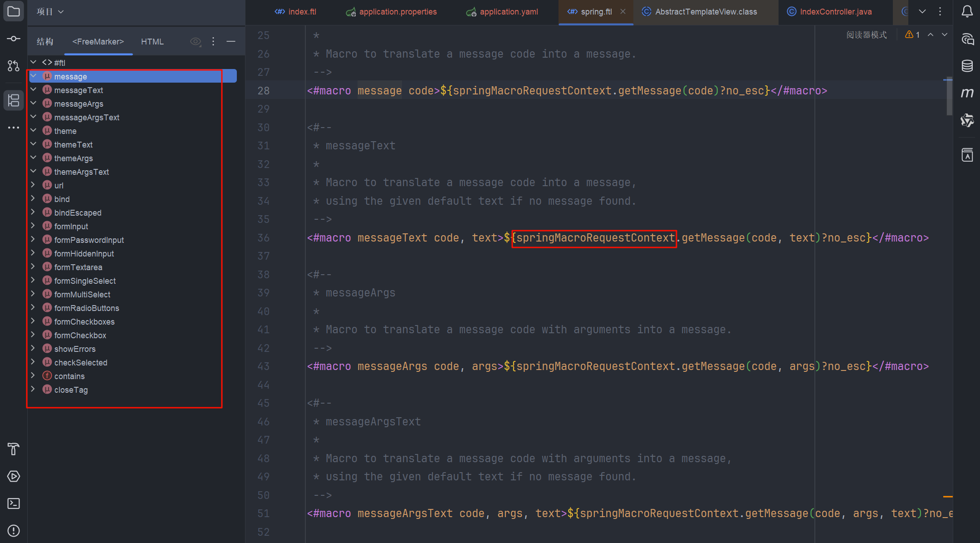This screenshot has width=980, height=543.
Task: Open the Commit tool window icon
Action: coord(14,39)
